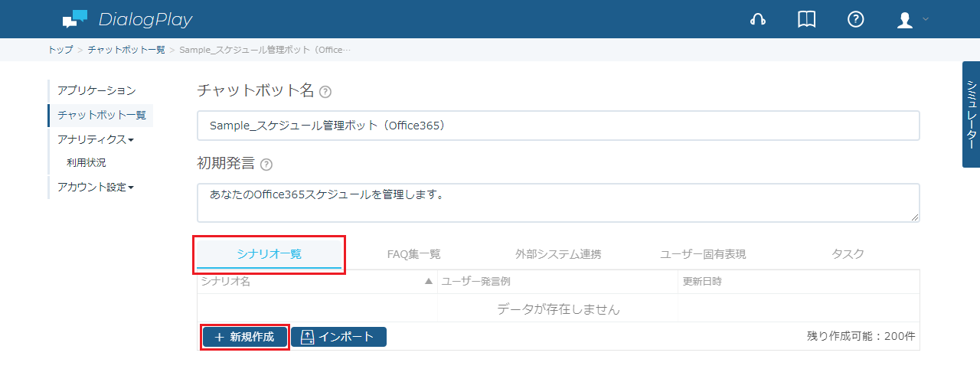This screenshot has height=369, width=980.
Task: Open the シミュレーター side panel
Action: coord(971,114)
